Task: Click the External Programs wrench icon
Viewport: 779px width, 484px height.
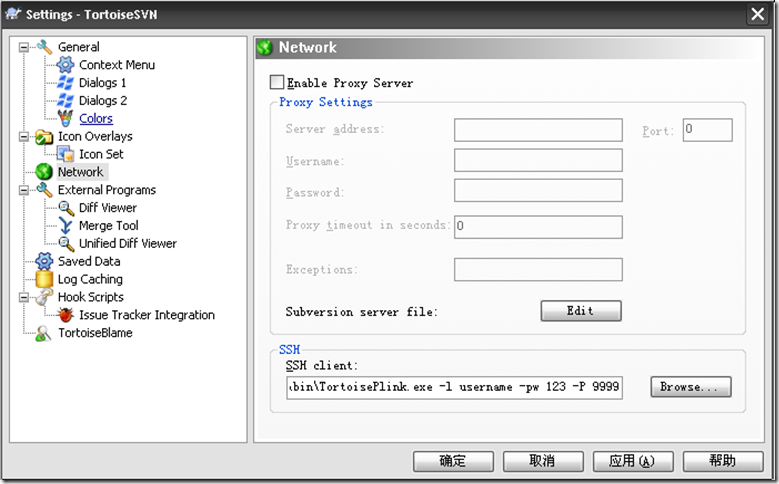Action: coord(44,190)
